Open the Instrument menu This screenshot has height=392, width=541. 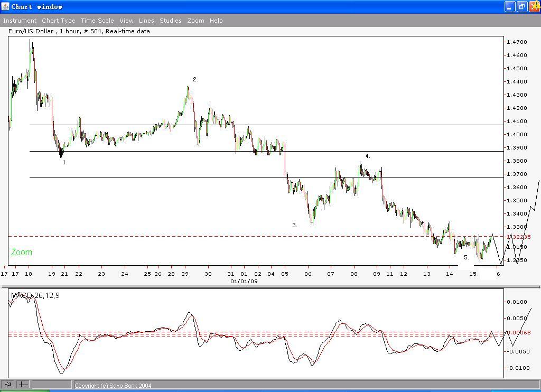[x=20, y=21]
